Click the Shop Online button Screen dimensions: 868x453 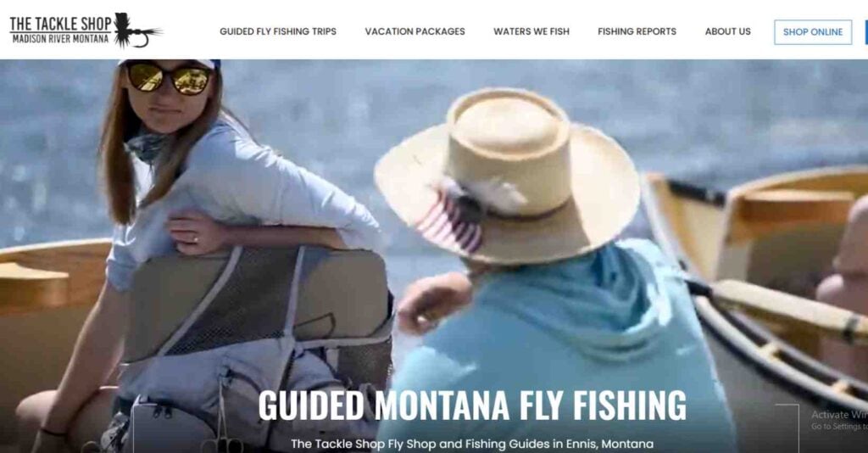pyautogui.click(x=813, y=32)
